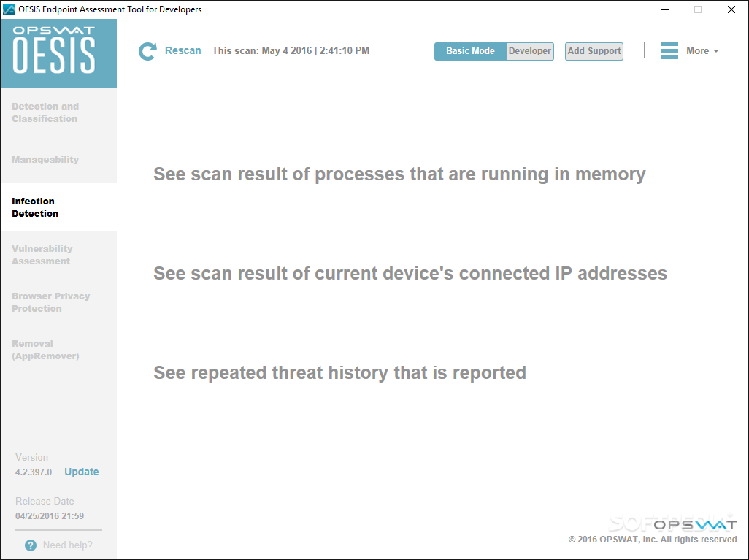749x560 pixels.
Task: Expand the More dropdown arrow
Action: tap(715, 51)
